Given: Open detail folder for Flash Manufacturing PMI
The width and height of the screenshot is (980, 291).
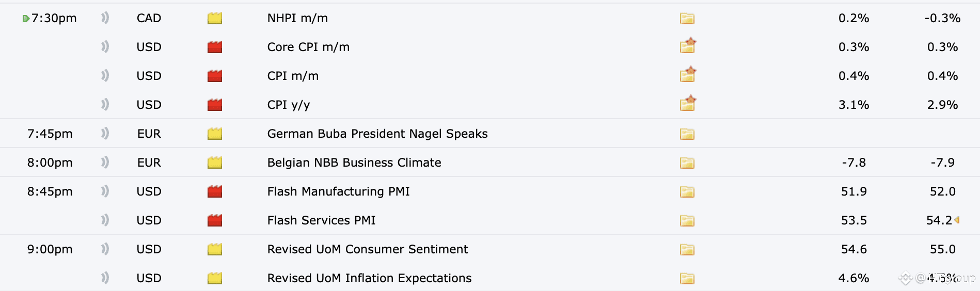Looking at the screenshot, I should click(x=687, y=192).
